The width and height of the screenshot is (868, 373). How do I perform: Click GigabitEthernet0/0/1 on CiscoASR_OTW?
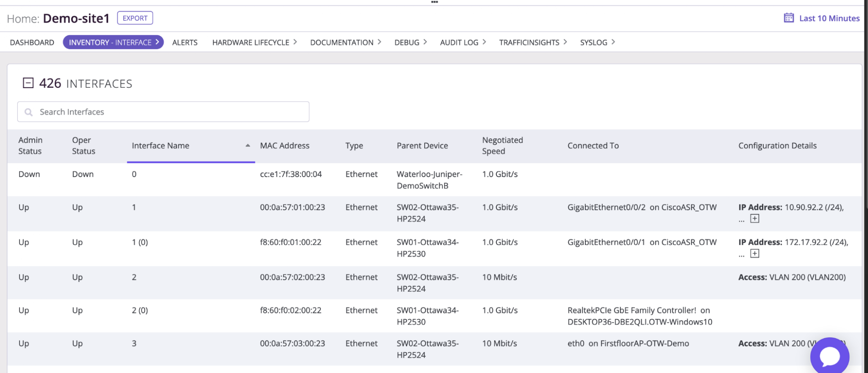tap(642, 242)
